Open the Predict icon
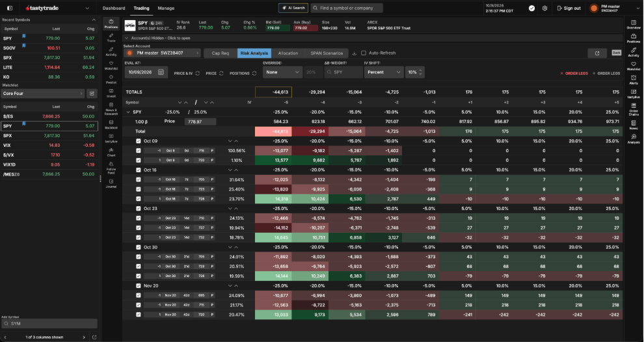Viewport: 644px width, 342px height. (111, 79)
